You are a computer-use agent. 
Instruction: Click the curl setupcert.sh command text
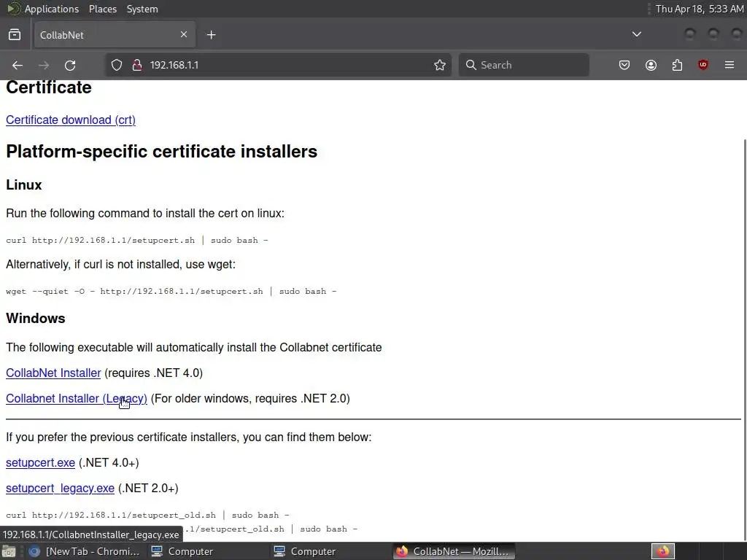(x=136, y=241)
